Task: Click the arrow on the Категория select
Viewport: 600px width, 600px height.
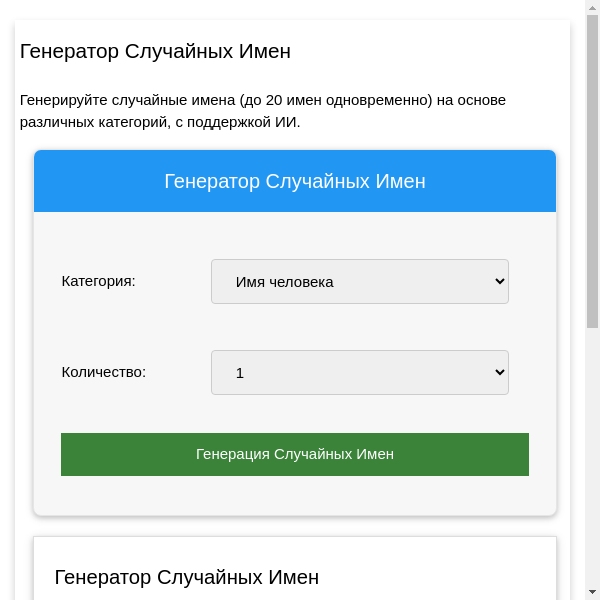Action: pos(500,282)
